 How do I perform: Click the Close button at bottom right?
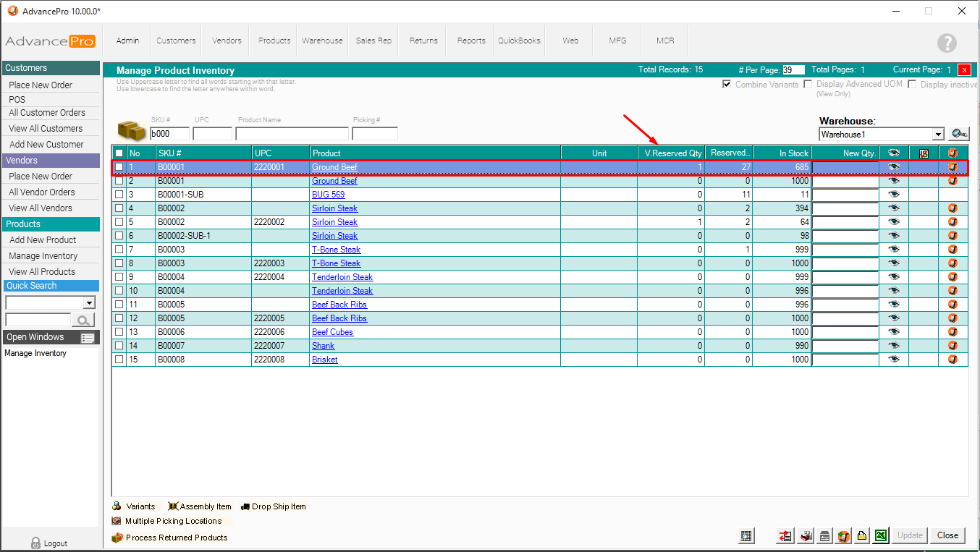point(947,535)
